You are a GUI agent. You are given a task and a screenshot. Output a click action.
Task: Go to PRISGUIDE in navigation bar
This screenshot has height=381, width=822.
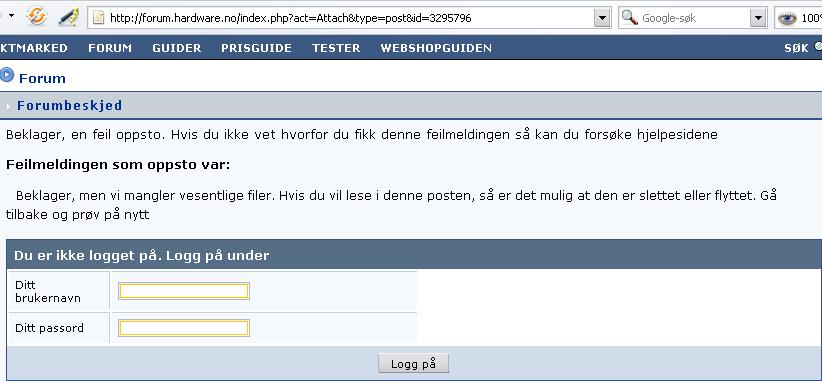tap(256, 48)
